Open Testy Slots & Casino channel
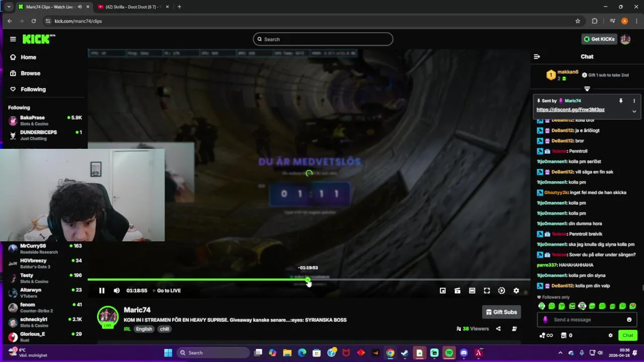The height and width of the screenshot is (362, 644). coord(45,278)
